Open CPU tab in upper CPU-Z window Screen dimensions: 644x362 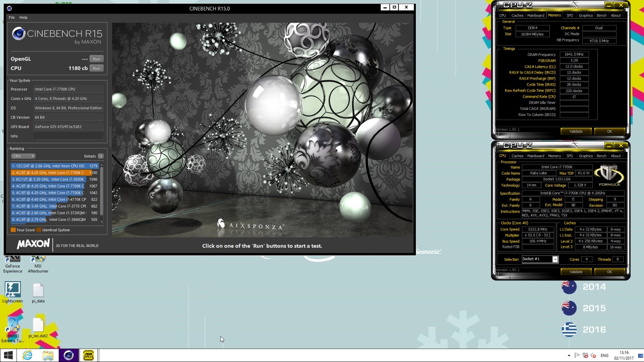point(503,15)
